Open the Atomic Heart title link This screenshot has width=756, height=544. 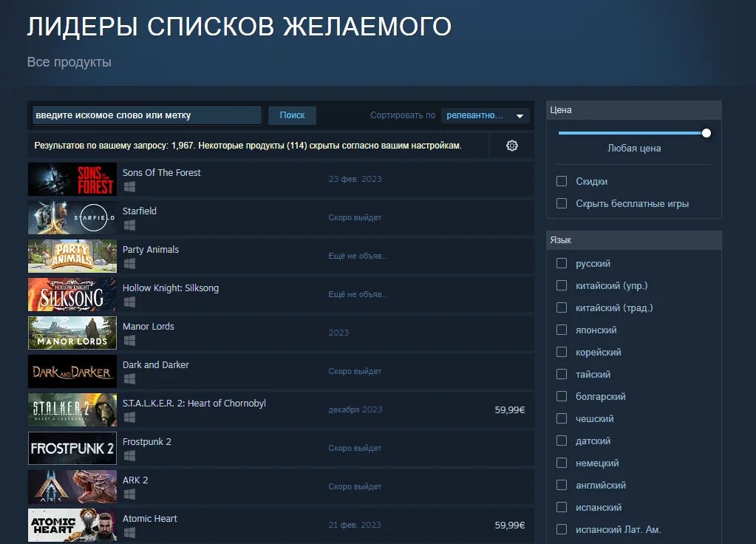149,519
